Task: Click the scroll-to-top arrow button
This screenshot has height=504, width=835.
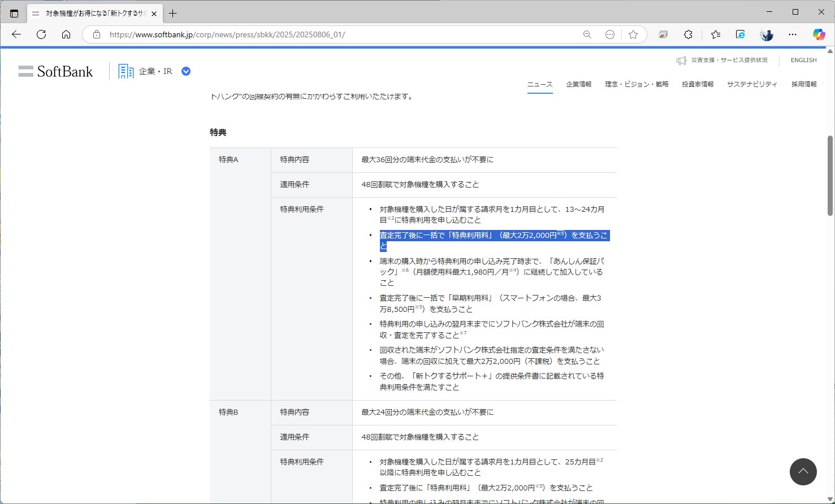Action: [x=803, y=472]
